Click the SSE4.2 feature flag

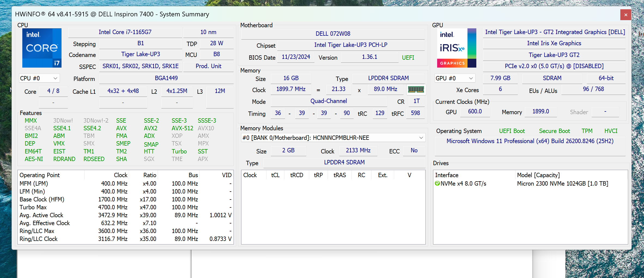92,128
